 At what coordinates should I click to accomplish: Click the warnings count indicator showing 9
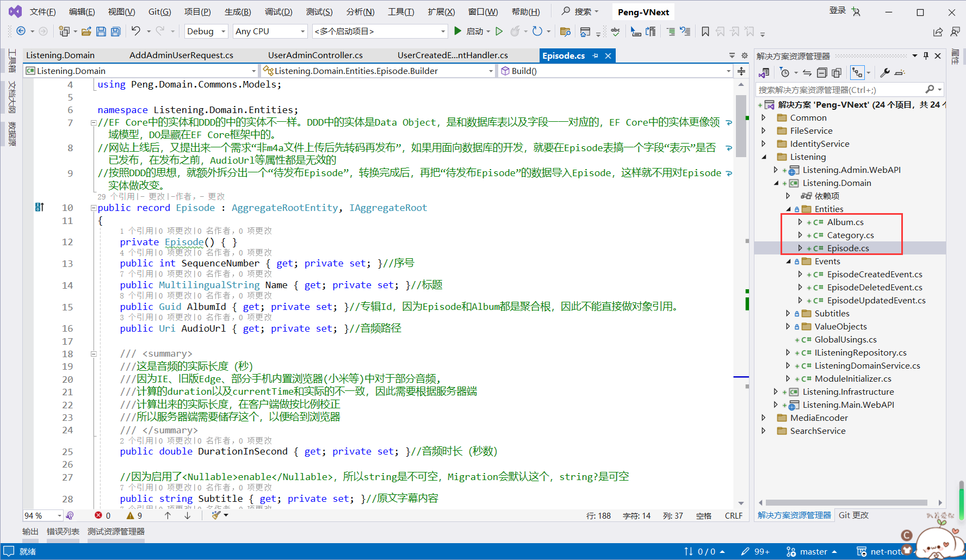click(134, 515)
